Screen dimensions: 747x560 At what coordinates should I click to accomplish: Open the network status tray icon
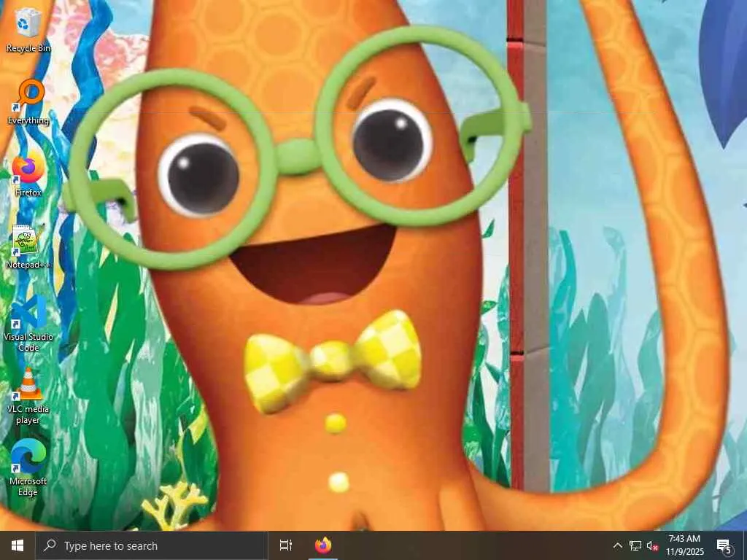(x=635, y=545)
